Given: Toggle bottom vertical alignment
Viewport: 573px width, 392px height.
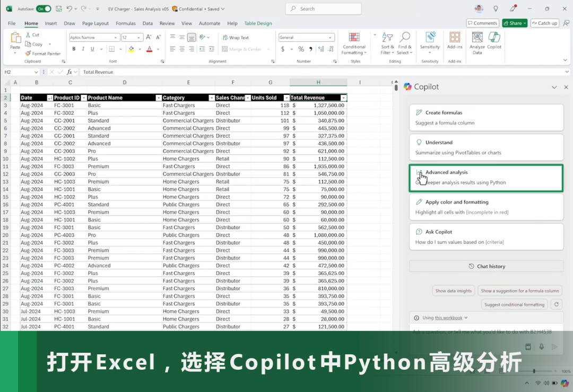Looking at the screenshot, I should [192, 37].
